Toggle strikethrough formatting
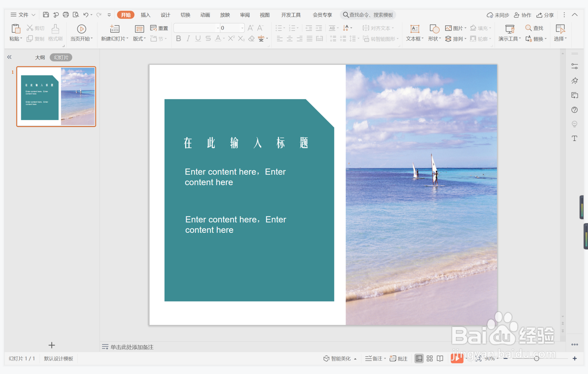This screenshot has width=588, height=374. coord(208,39)
